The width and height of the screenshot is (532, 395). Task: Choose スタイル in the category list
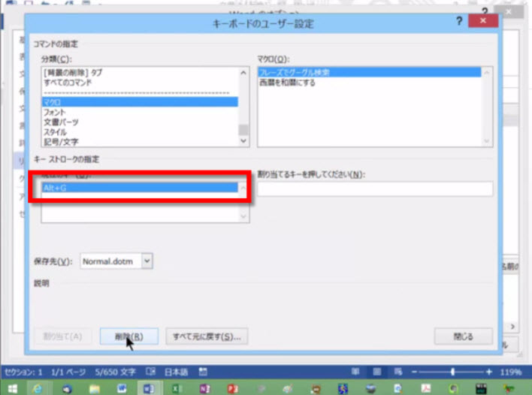(55, 131)
